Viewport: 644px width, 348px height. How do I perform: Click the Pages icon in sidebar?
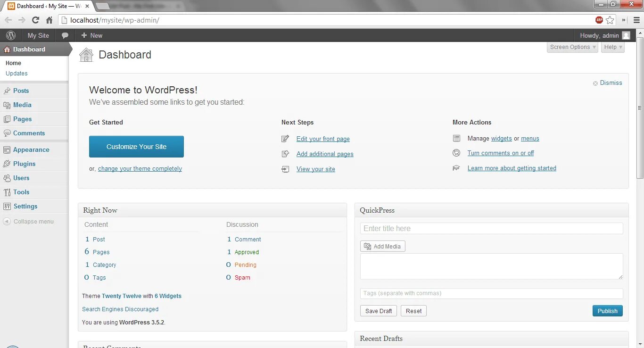click(7, 119)
